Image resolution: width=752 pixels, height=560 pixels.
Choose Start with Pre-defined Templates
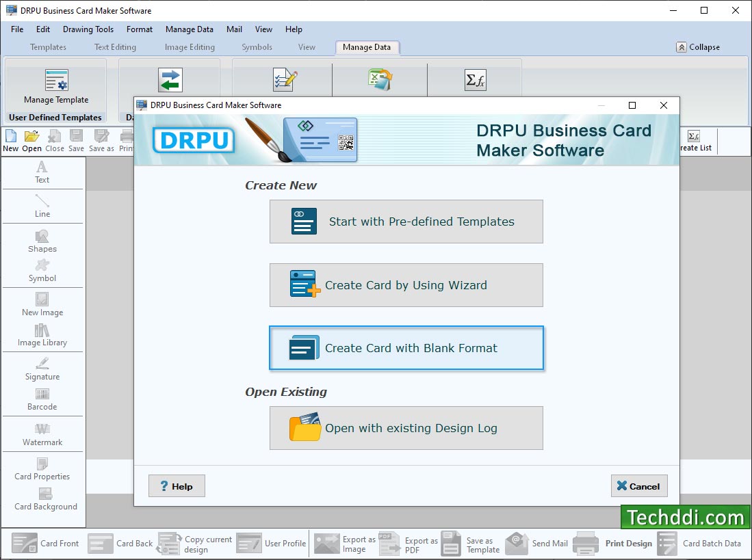click(406, 222)
